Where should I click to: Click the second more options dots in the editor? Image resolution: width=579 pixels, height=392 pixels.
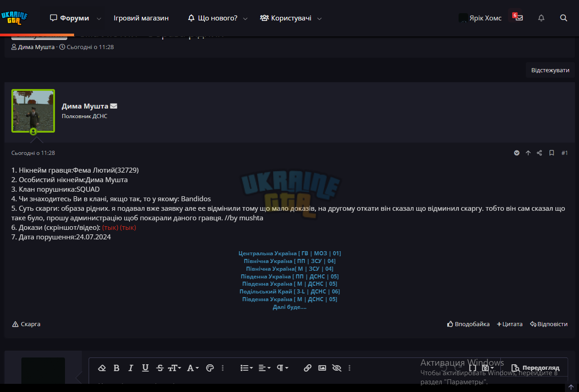pyautogui.click(x=349, y=368)
